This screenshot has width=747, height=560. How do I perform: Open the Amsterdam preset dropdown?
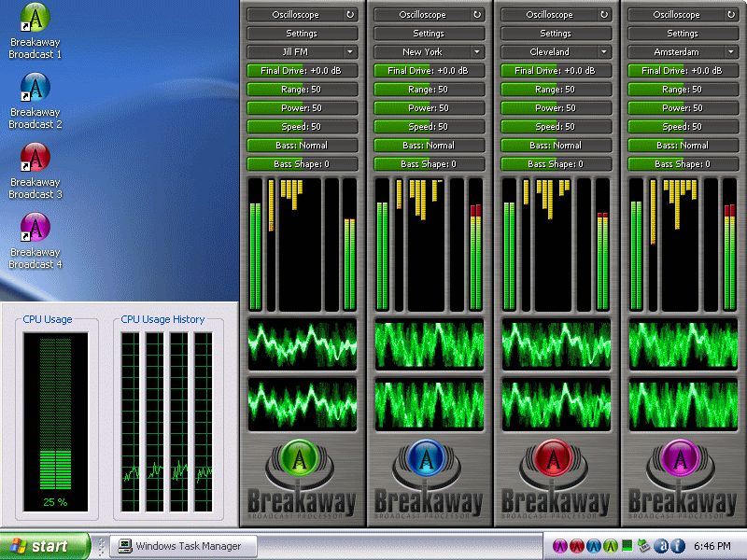pyautogui.click(x=684, y=52)
